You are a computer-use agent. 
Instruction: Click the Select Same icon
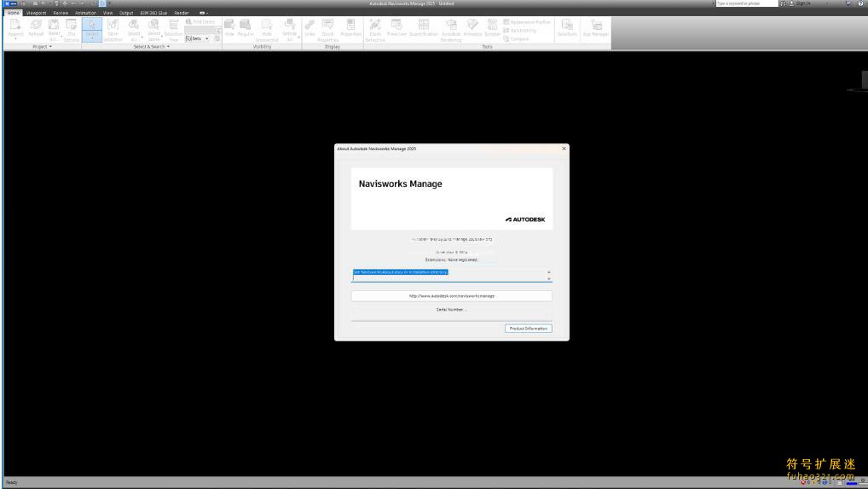click(153, 25)
